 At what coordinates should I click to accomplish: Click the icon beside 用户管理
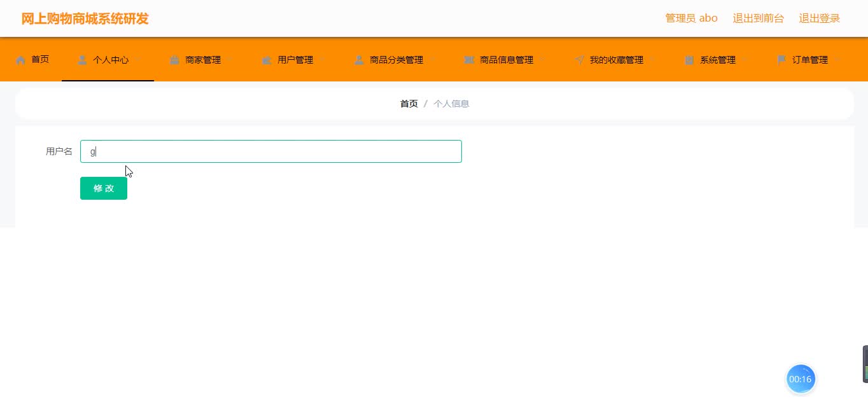tap(267, 60)
